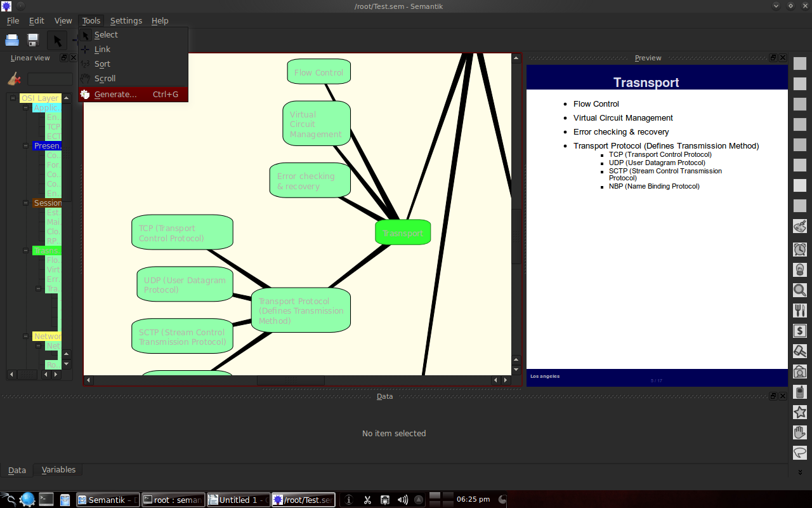This screenshot has width=812, height=508.
Task: Save the map with the Save toolbar icon
Action: pyautogui.click(x=32, y=39)
